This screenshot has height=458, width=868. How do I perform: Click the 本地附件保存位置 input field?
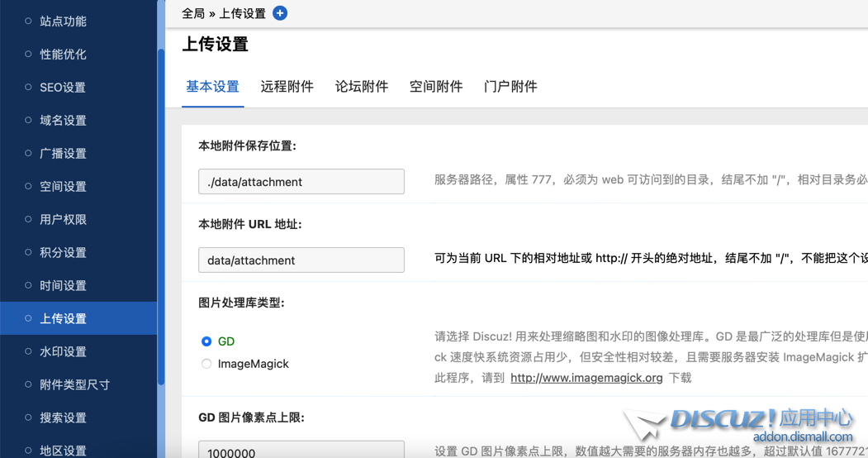301,182
